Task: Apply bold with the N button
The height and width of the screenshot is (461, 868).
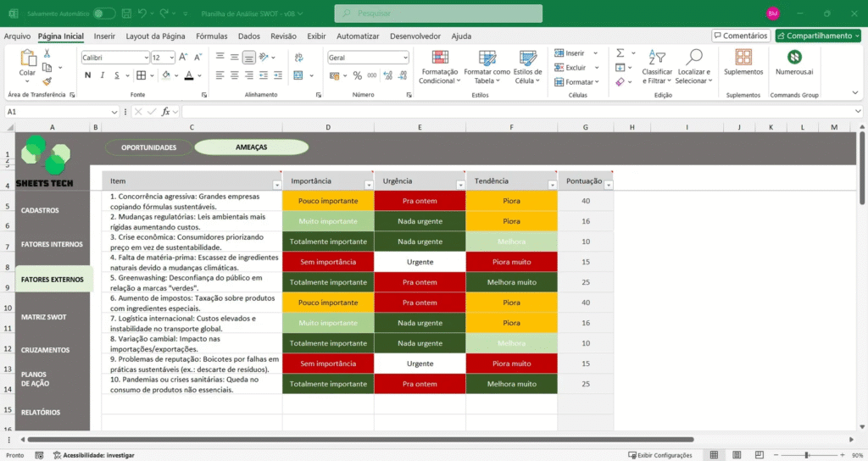Action: [x=87, y=75]
